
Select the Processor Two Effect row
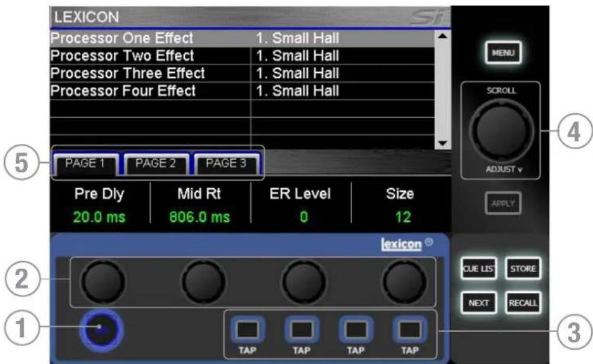(x=242, y=56)
